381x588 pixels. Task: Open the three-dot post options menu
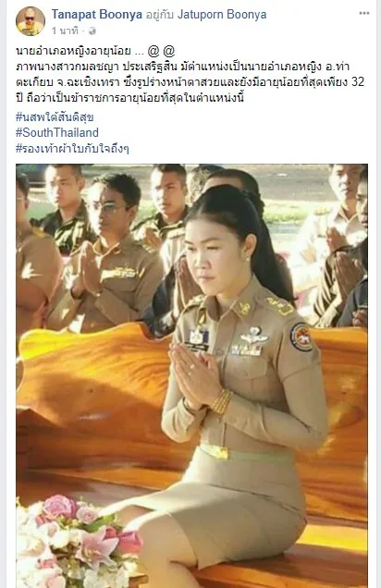(x=364, y=14)
